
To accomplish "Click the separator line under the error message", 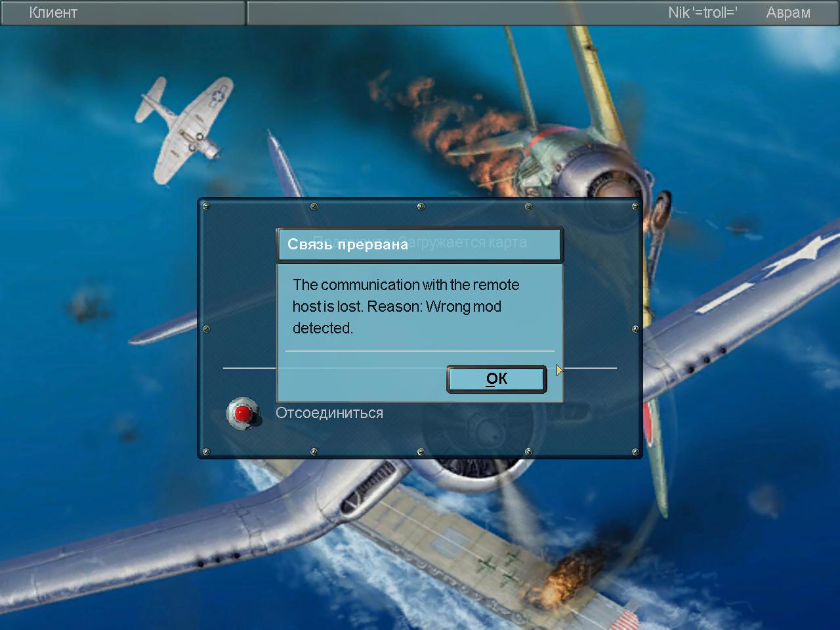I will 420,351.
